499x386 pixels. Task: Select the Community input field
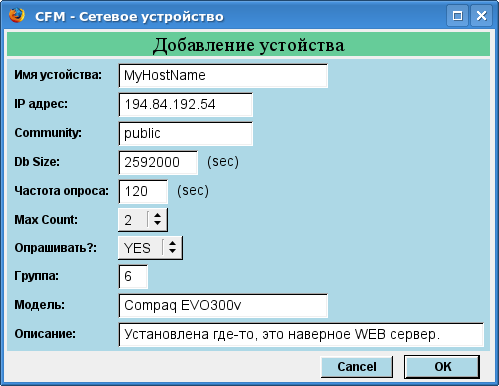coord(186,134)
